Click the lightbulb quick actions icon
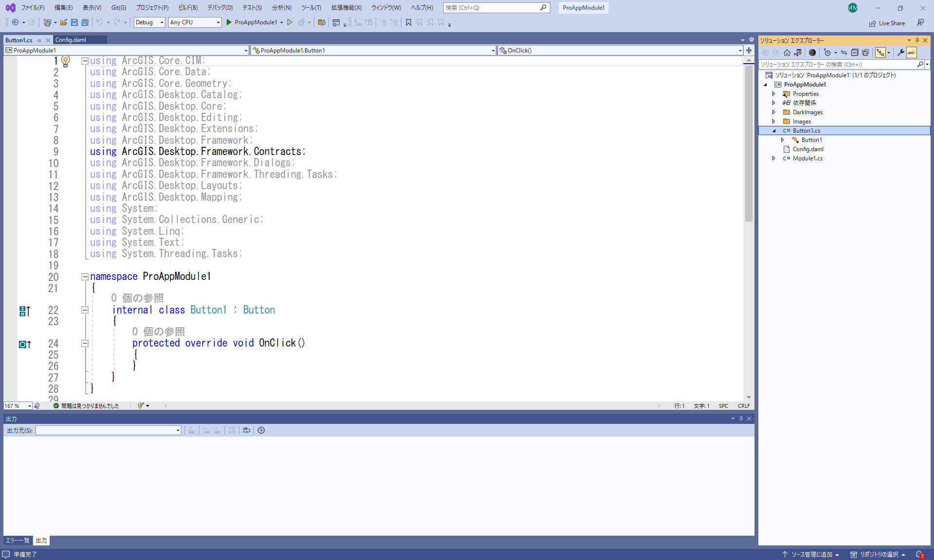The height and width of the screenshot is (560, 934). [x=66, y=61]
